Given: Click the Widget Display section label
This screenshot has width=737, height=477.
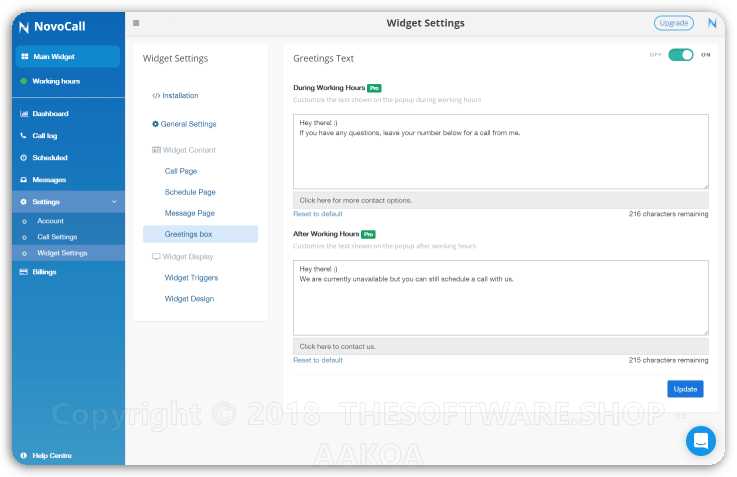Looking at the screenshot, I should (x=188, y=257).
